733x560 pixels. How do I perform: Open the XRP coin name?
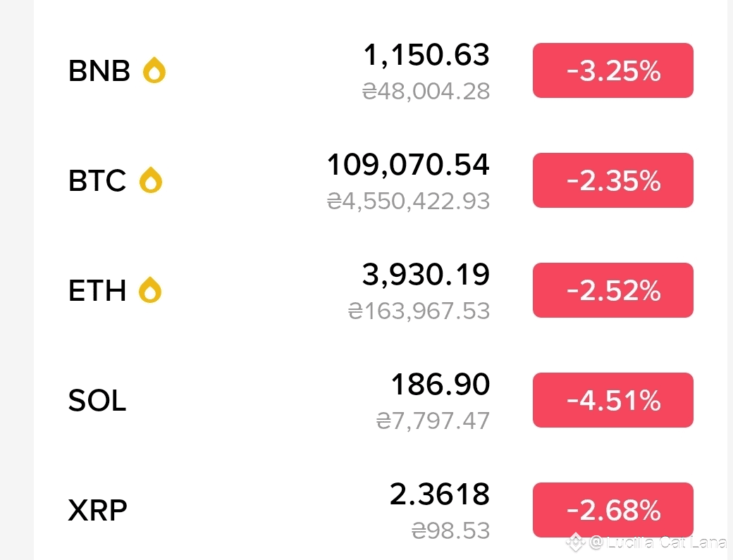pyautogui.click(x=98, y=510)
